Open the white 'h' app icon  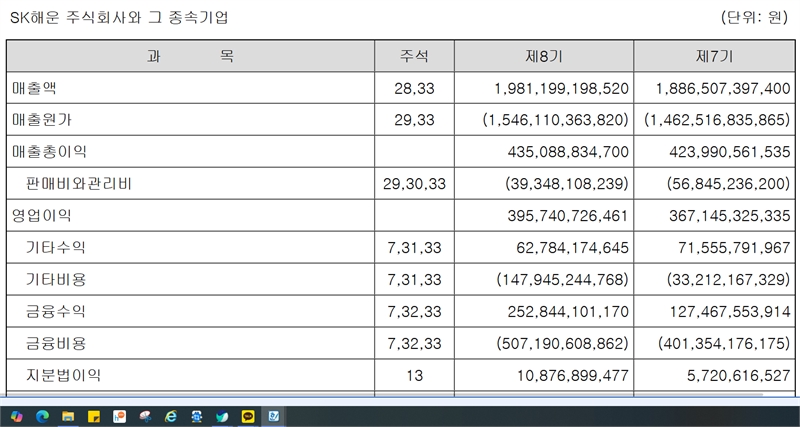[x=119, y=417]
